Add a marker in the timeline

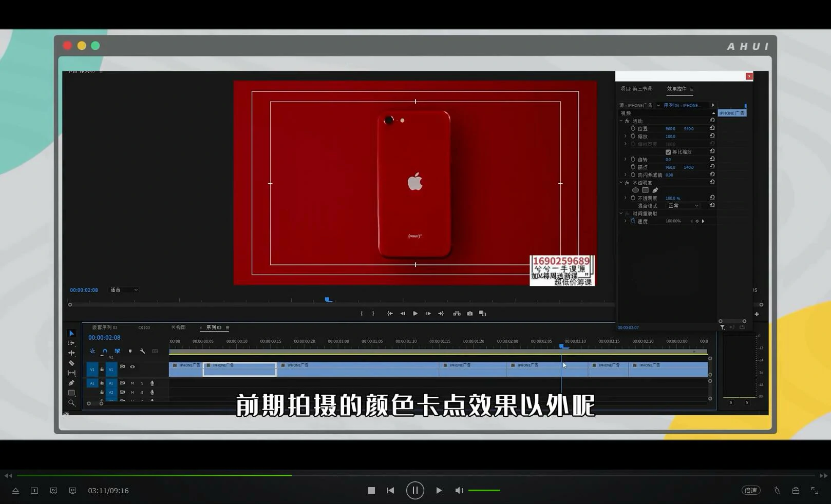point(130,351)
